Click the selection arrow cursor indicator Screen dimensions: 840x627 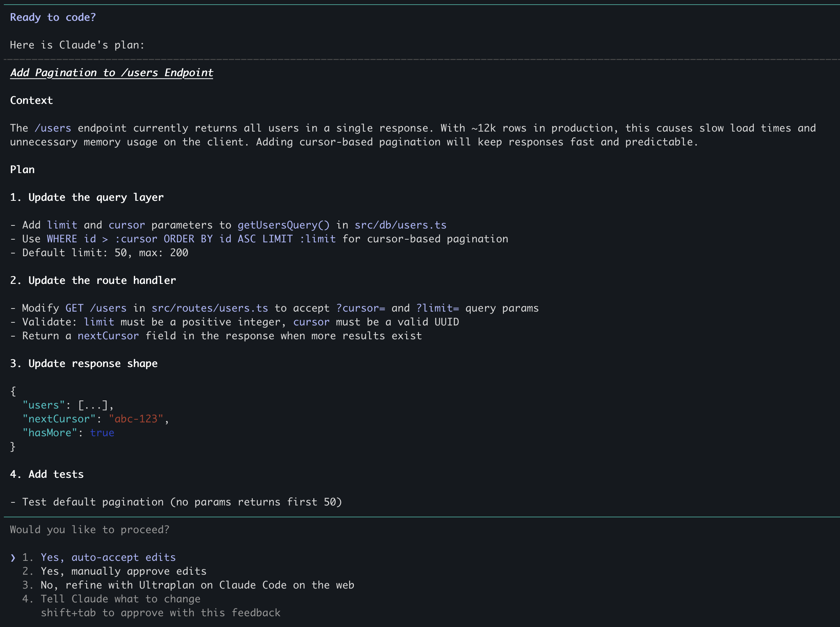tap(13, 557)
